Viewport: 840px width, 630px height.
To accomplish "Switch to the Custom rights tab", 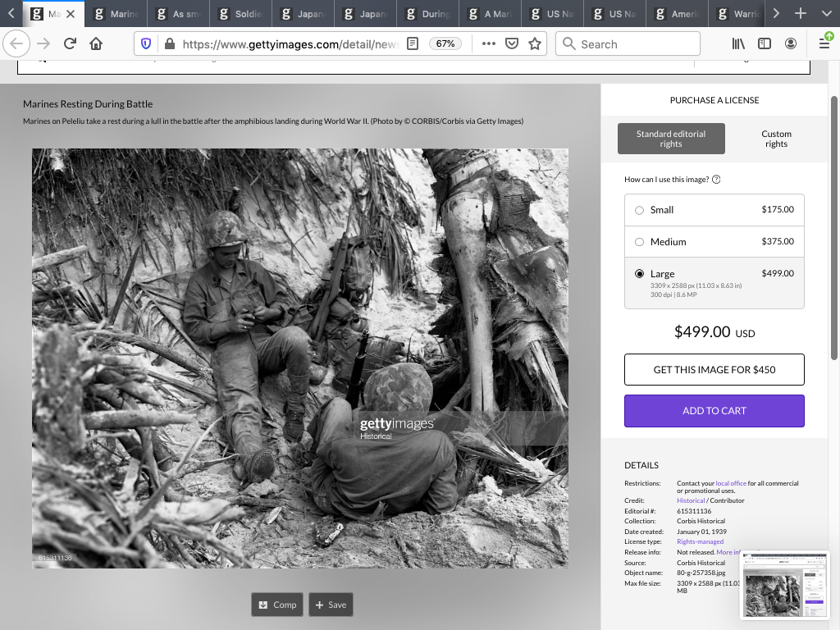I will [775, 139].
